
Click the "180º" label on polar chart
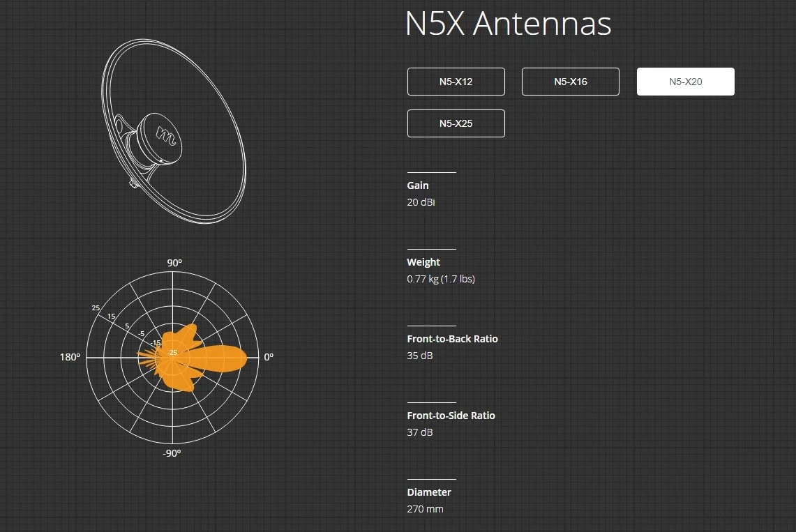point(70,357)
